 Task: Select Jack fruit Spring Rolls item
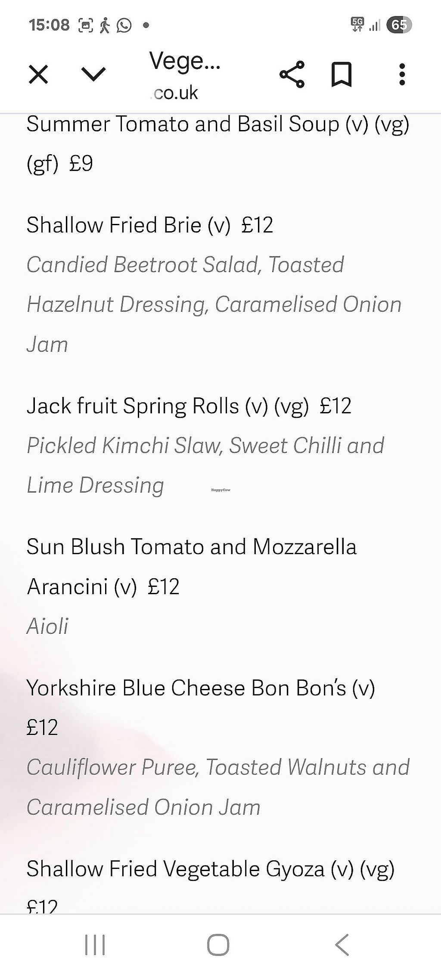(x=189, y=406)
